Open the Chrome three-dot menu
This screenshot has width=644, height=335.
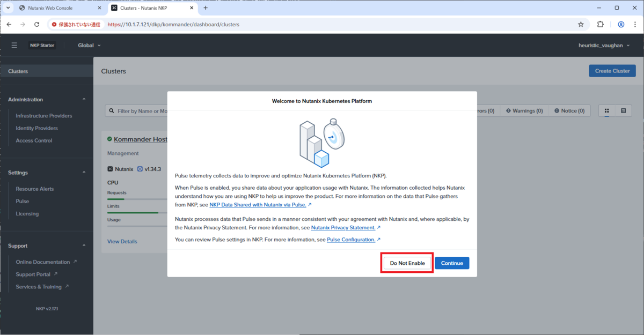[635, 25]
